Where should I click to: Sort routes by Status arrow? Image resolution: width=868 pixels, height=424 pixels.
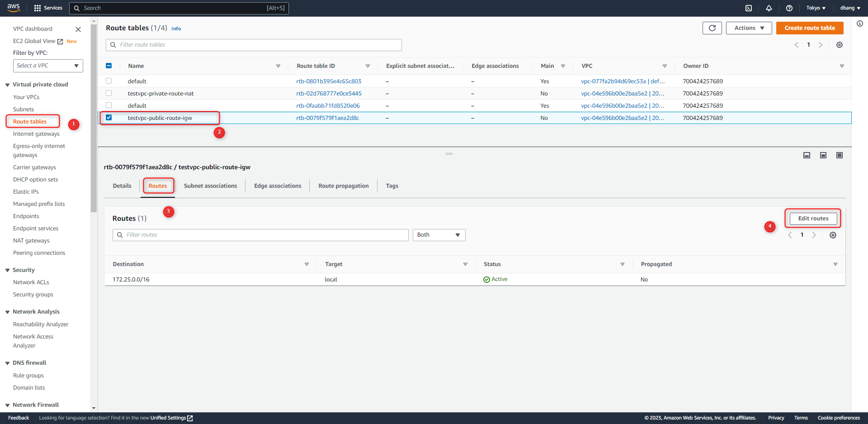pos(623,264)
